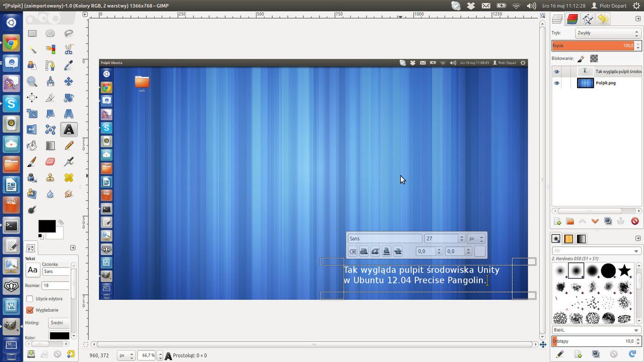The image size is (644, 362).
Task: Switch to the Paths tab
Action: pyautogui.click(x=587, y=19)
